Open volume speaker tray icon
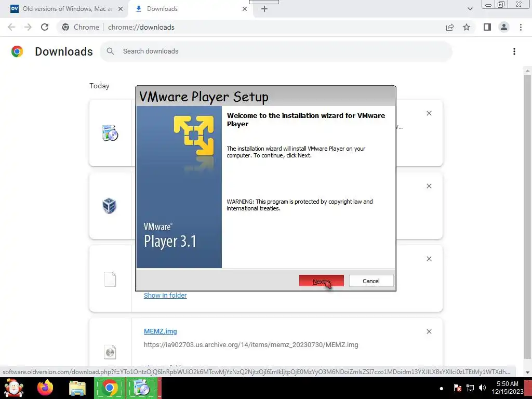Viewport: 532px width, 399px height. coord(482,388)
